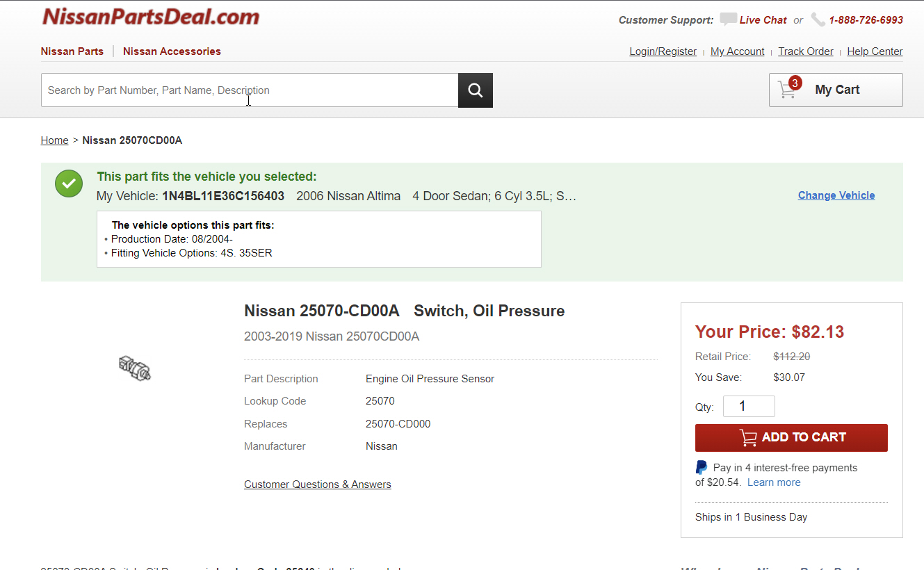Click the magnifying glass search button
This screenshot has height=570, width=924.
475,90
